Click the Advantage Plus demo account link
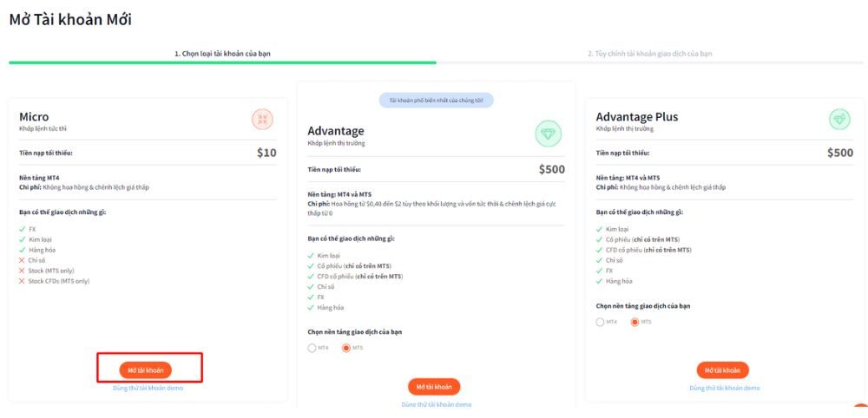 (724, 388)
